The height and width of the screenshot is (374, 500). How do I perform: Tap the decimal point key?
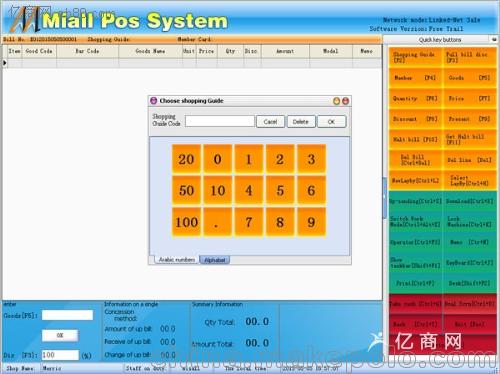(x=217, y=222)
